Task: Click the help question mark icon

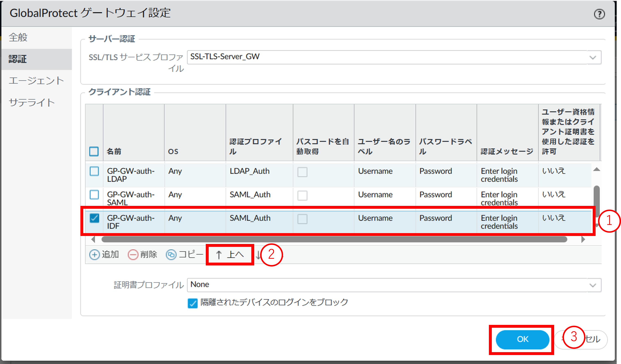Action: [599, 14]
